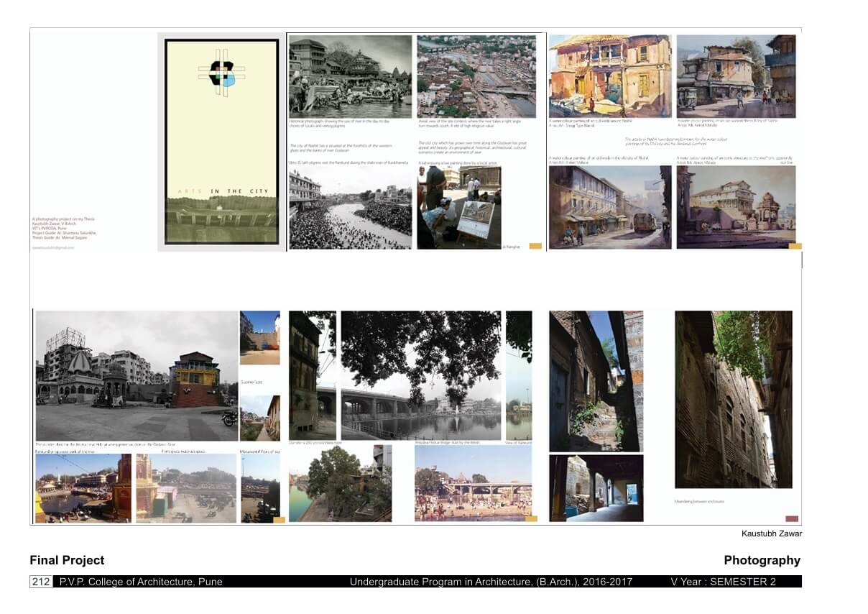Select the aerial view photo of the river site

476,77
